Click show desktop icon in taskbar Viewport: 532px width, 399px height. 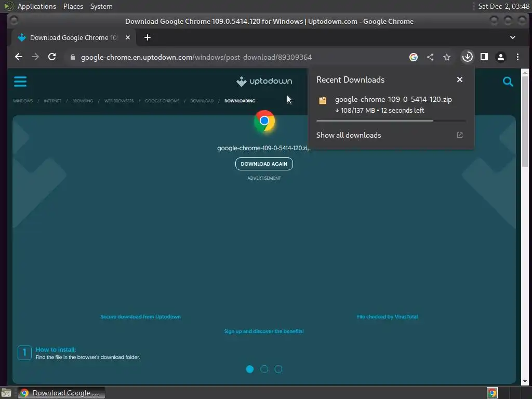click(6, 393)
